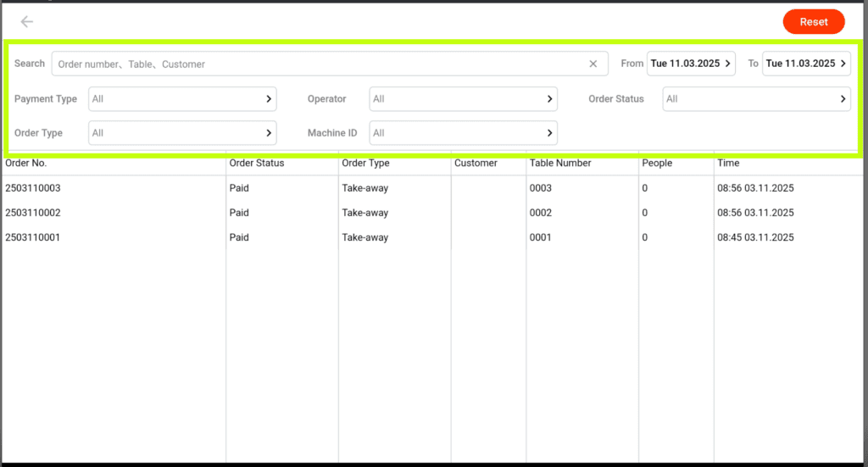Expand the Order Type filter dropdown
The height and width of the screenshot is (467, 868).
(x=182, y=133)
